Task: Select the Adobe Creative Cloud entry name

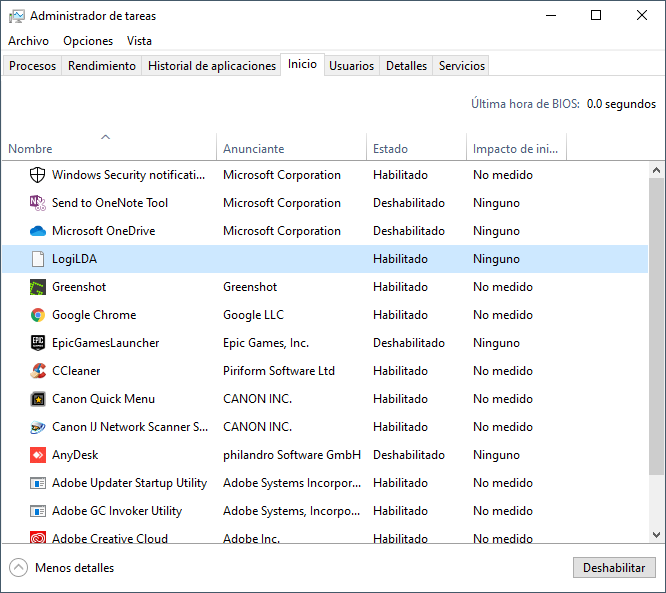Action: pos(110,538)
